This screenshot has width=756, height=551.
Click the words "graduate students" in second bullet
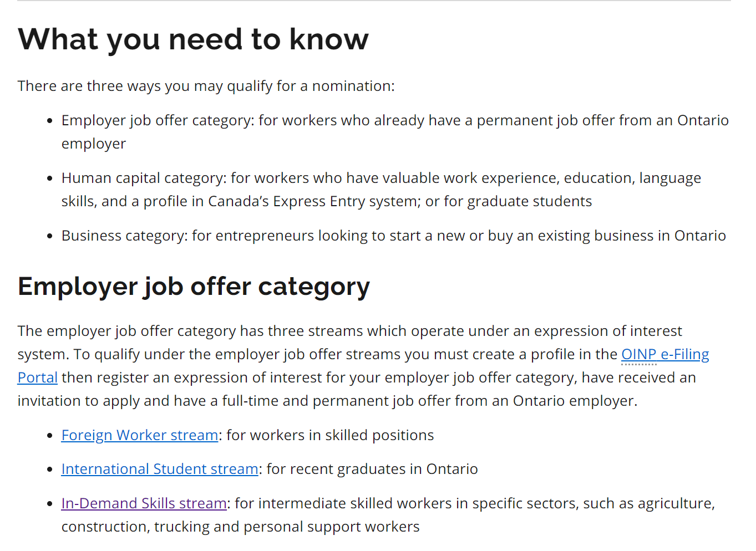pyautogui.click(x=530, y=201)
